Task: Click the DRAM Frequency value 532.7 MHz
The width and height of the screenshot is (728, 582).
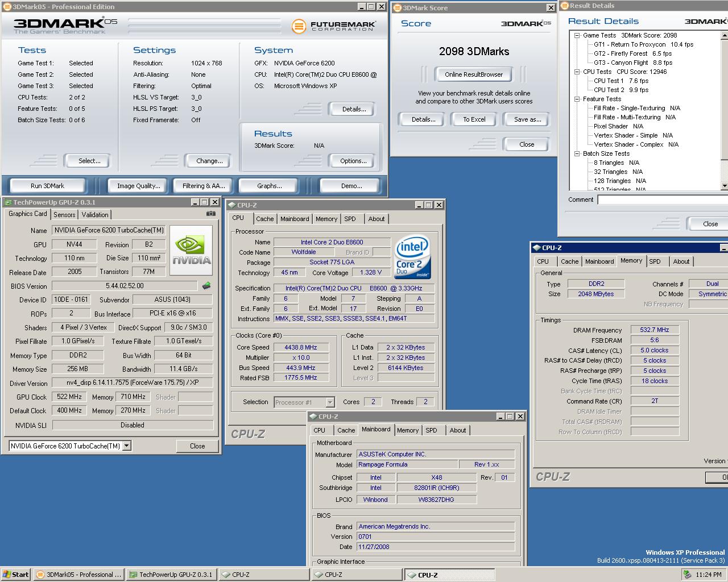Action: click(x=655, y=330)
